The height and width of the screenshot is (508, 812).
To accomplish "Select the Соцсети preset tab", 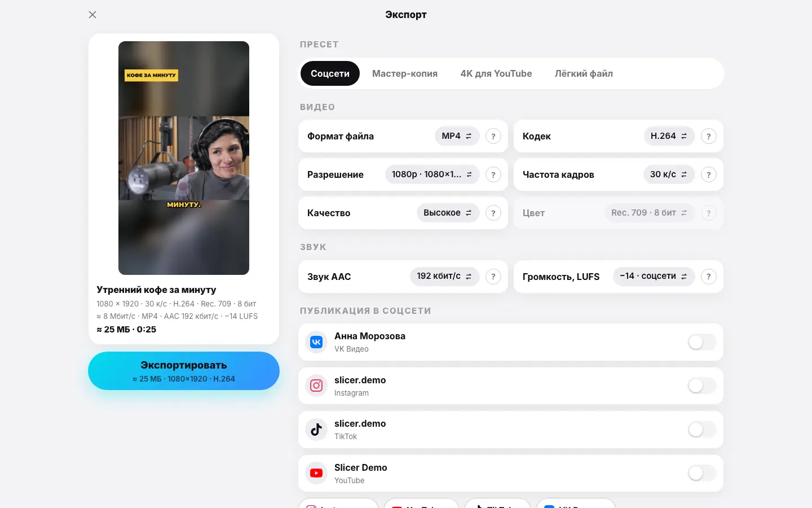I will pos(330,73).
